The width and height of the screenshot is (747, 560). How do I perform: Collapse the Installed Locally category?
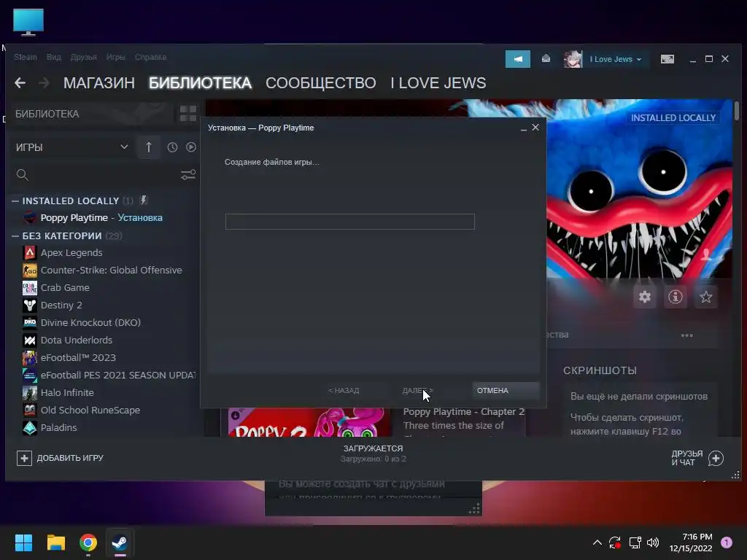(x=15, y=201)
